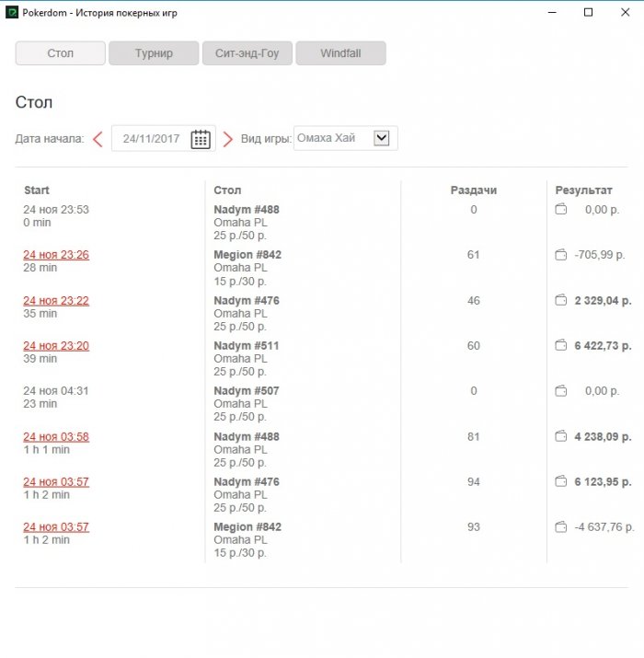Go to next date with right arrow
This screenshot has width=644, height=658.
(x=227, y=139)
